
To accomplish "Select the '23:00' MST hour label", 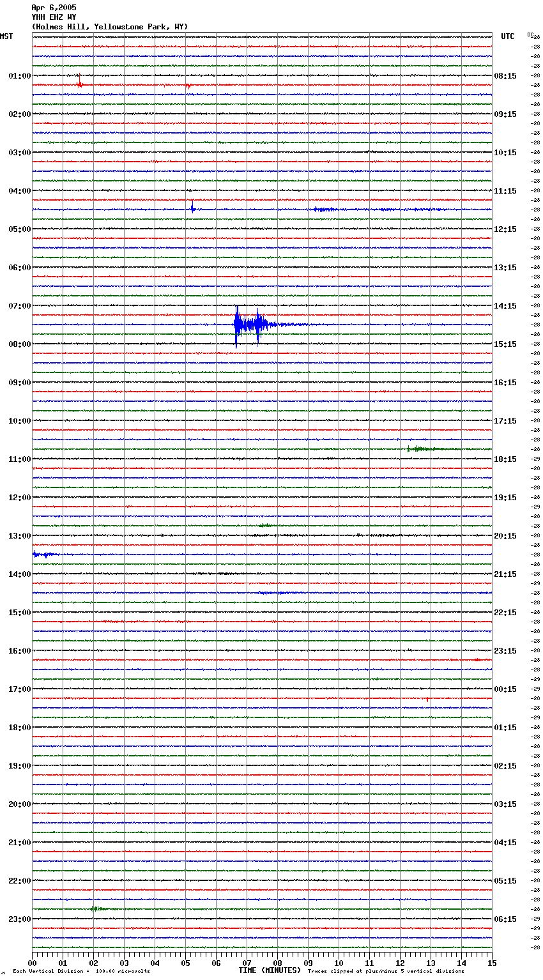I will pyautogui.click(x=20, y=919).
